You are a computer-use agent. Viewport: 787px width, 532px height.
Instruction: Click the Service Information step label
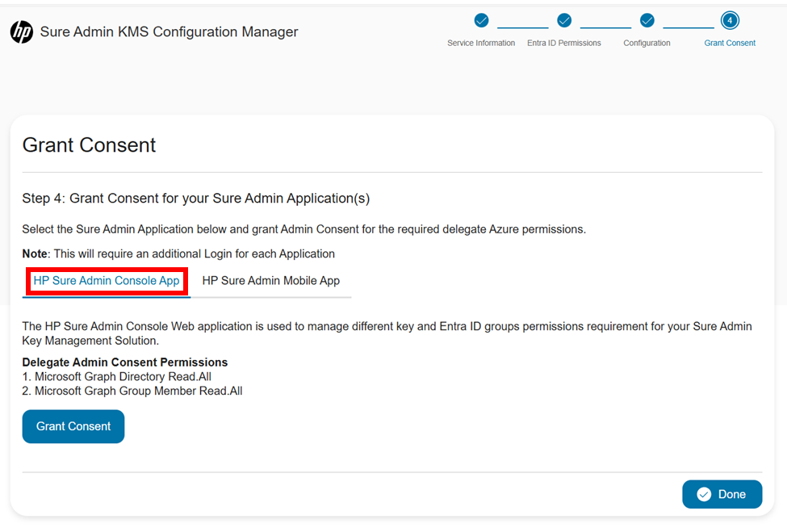481,43
